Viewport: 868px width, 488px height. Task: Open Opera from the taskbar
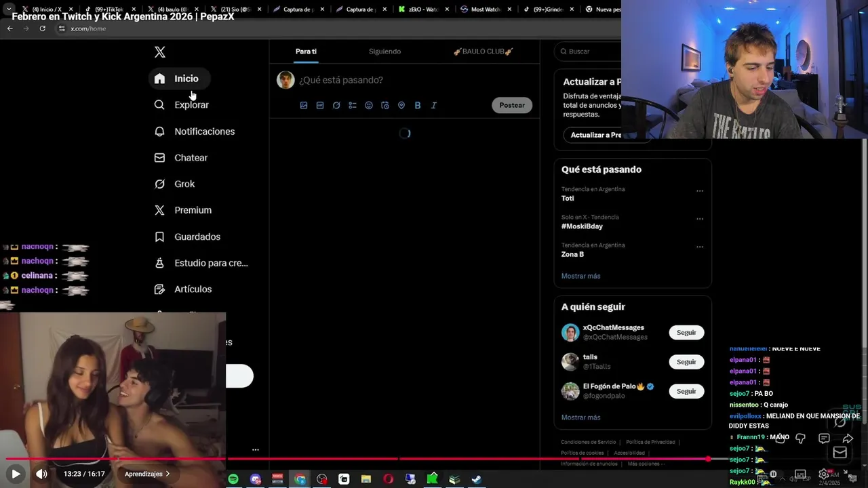(388, 479)
